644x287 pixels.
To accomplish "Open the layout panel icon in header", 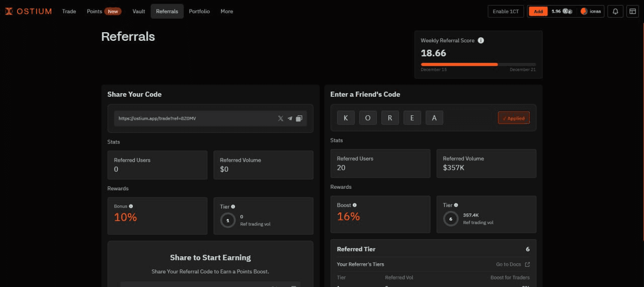I will 632,11.
